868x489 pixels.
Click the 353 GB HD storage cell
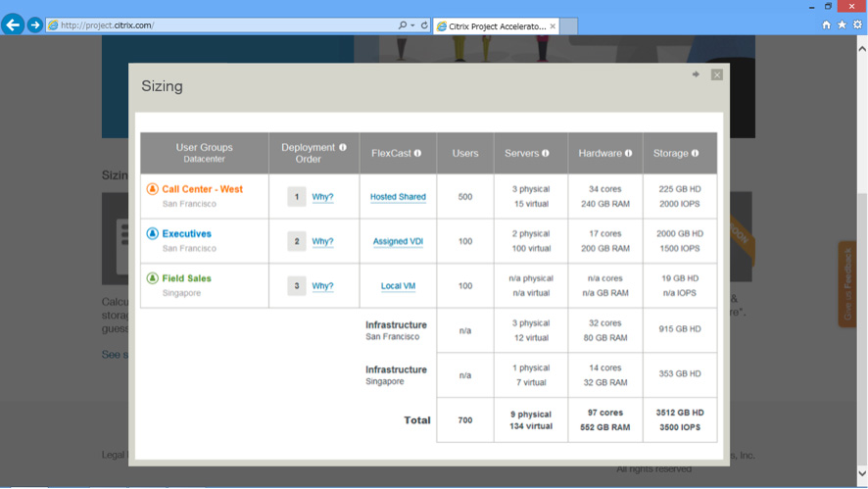tap(680, 375)
